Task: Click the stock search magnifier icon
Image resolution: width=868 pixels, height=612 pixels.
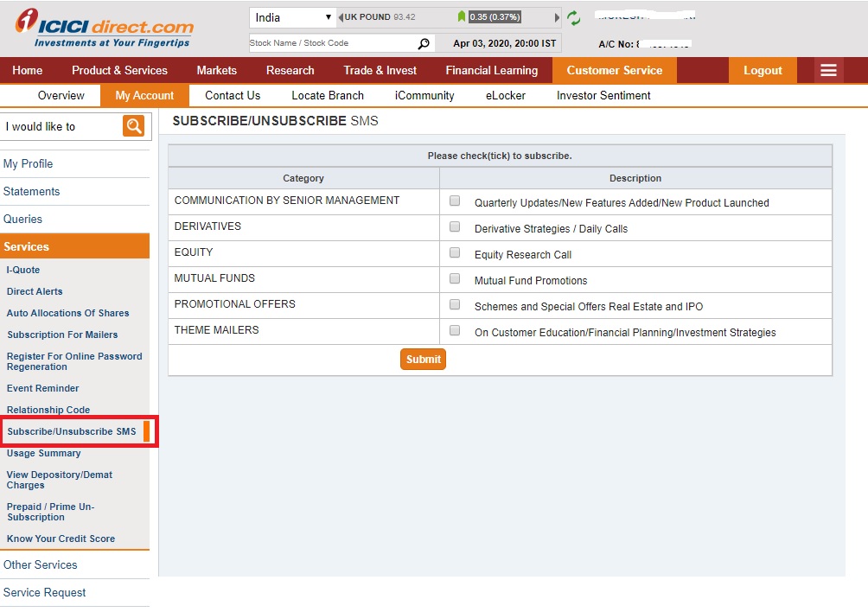Action: coord(424,43)
